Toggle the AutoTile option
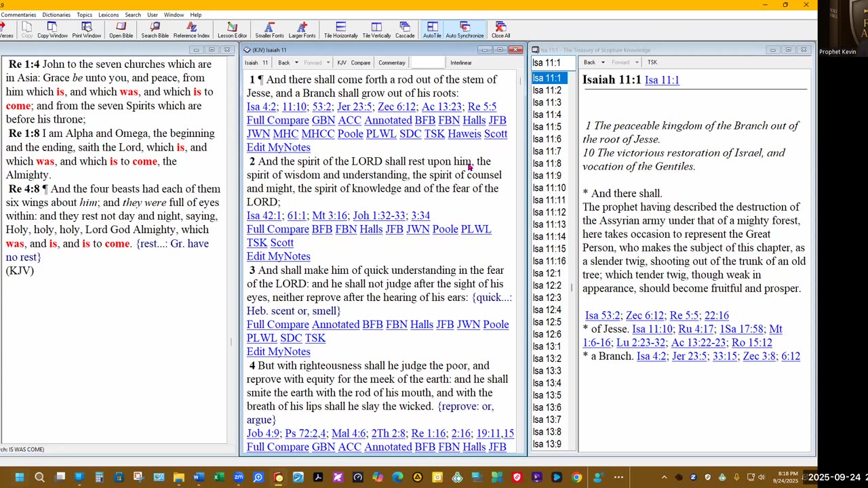Image resolution: width=868 pixels, height=488 pixels. [432, 30]
